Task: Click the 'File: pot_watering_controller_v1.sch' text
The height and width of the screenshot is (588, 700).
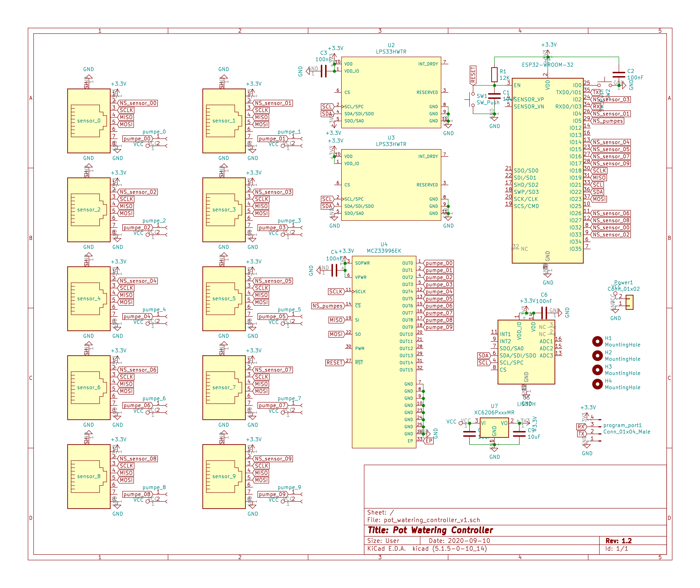Action: click(x=424, y=520)
